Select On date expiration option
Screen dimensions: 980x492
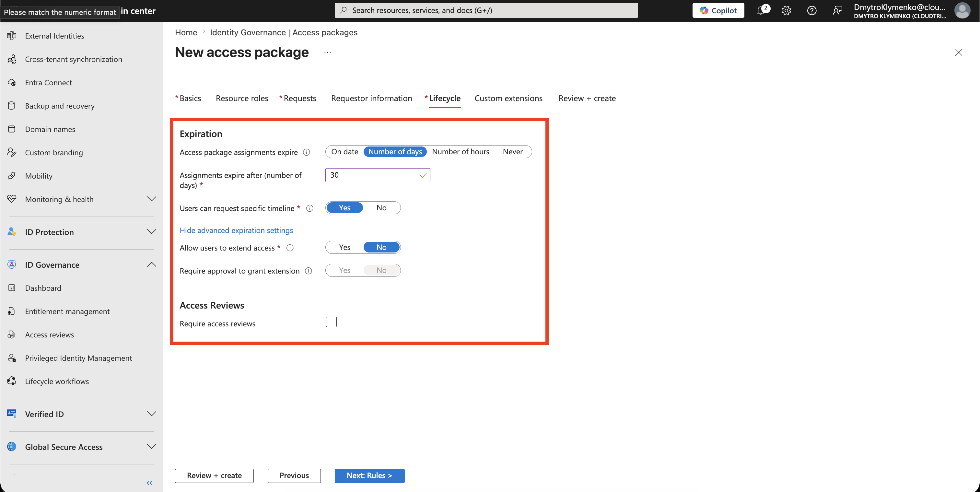(x=345, y=151)
